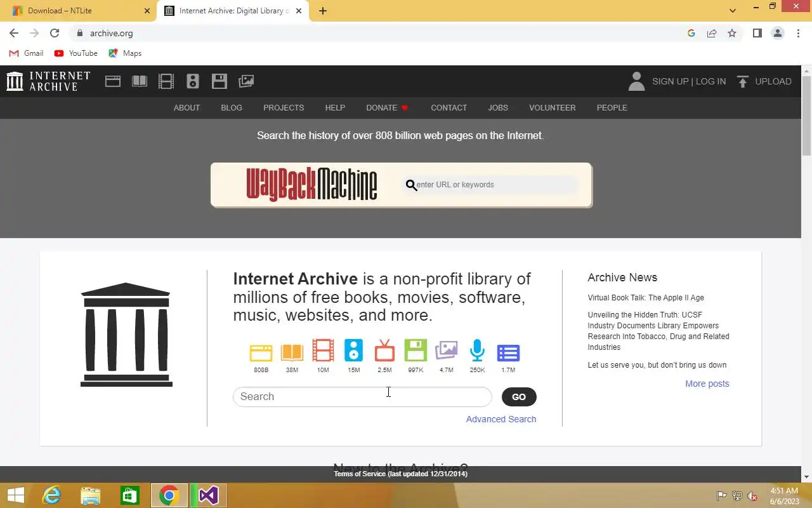Open the HELP menu item

pos(335,108)
